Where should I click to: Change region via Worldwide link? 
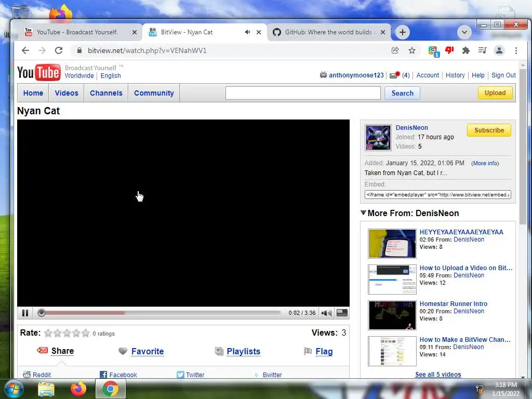pyautogui.click(x=79, y=76)
